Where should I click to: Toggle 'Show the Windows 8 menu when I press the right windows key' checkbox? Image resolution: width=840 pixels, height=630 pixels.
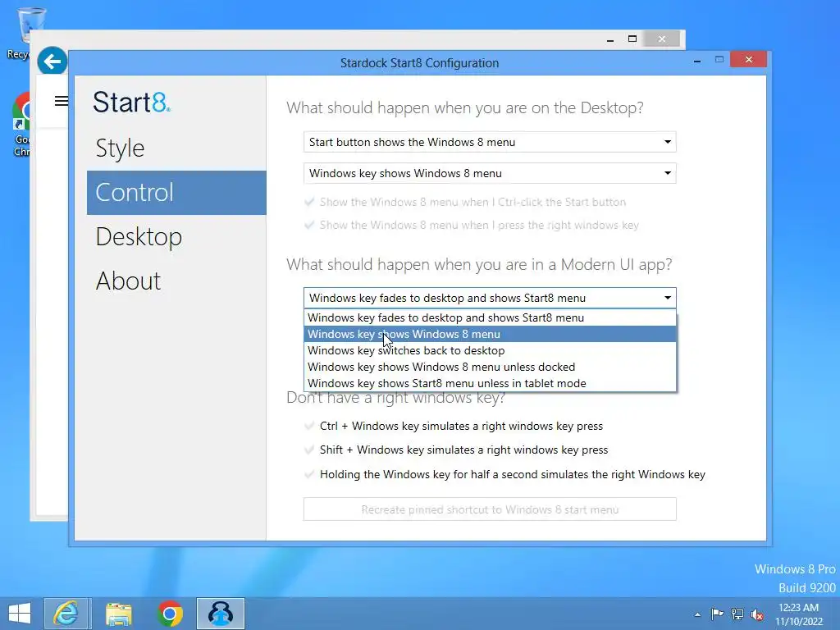pos(309,225)
